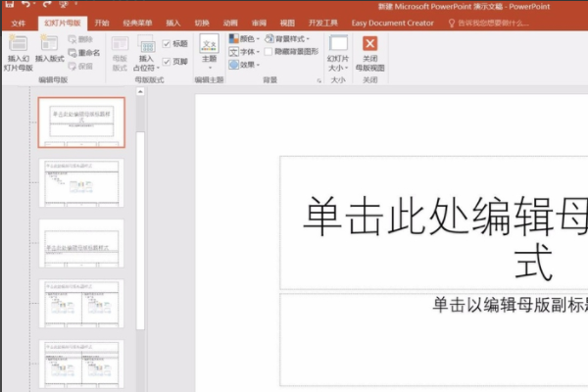Enable Hide Background Graphics (隐藏背景图形) checkbox
Screen dimensions: 588x392
point(269,52)
